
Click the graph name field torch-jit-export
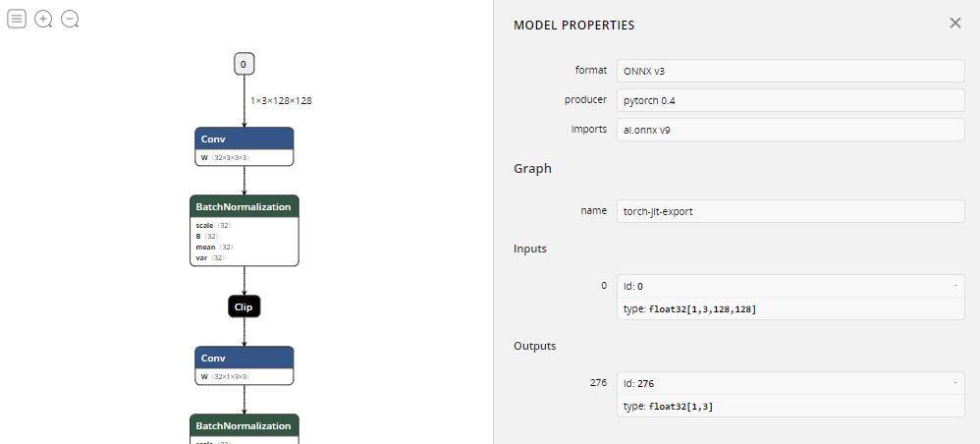(x=789, y=211)
